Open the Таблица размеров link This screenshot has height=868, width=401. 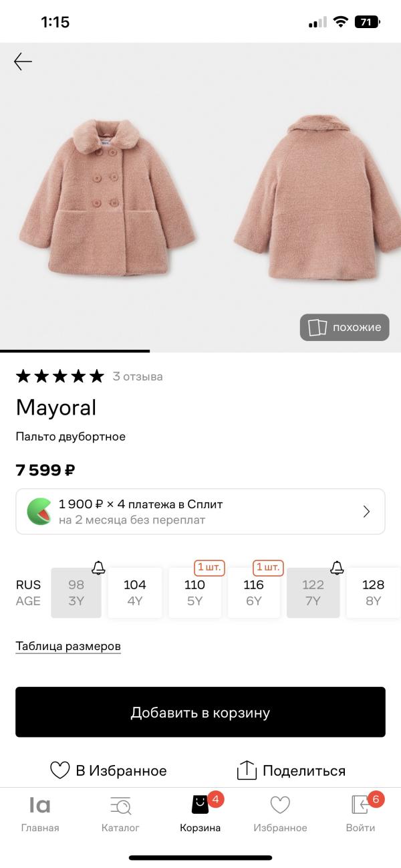[x=68, y=646]
